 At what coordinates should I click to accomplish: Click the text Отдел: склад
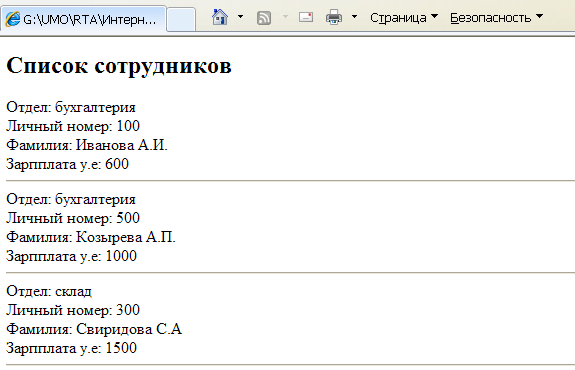tap(49, 291)
